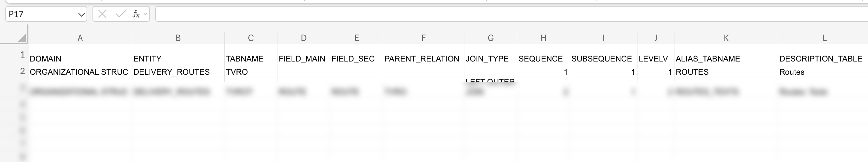Select row 1 header
The width and height of the screenshot is (868, 162).
point(22,55)
